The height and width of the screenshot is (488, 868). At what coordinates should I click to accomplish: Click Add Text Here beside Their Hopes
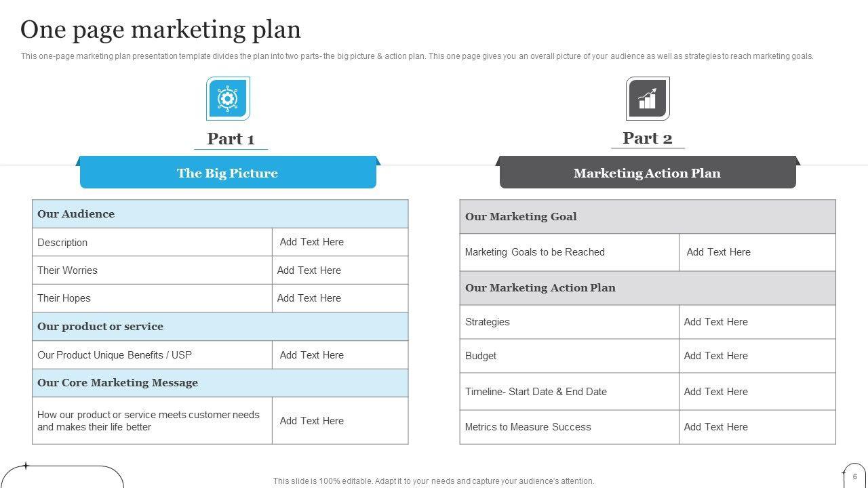(309, 298)
